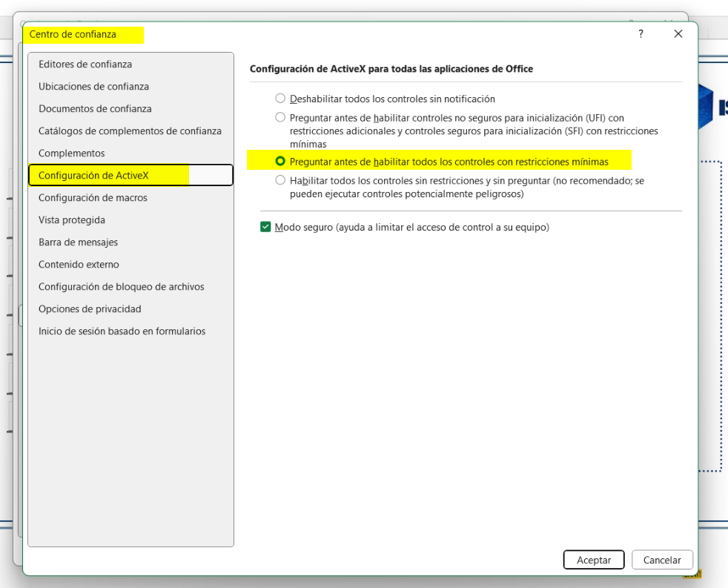Select Configuración de ActiveX in sidebar

[130, 175]
